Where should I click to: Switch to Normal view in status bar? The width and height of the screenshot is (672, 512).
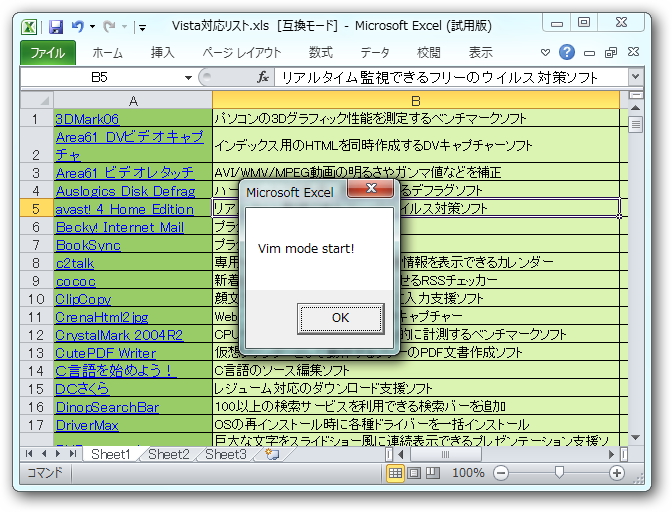coord(395,473)
